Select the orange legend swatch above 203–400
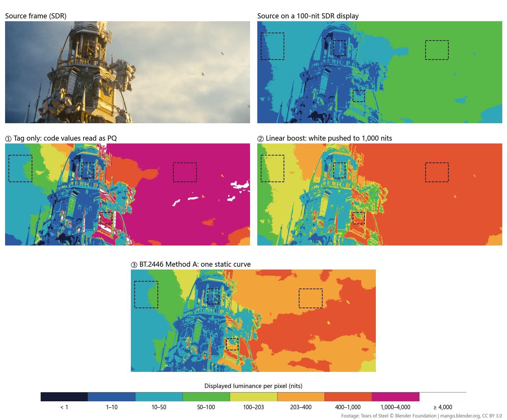This screenshot has height=420, width=507. click(x=301, y=397)
